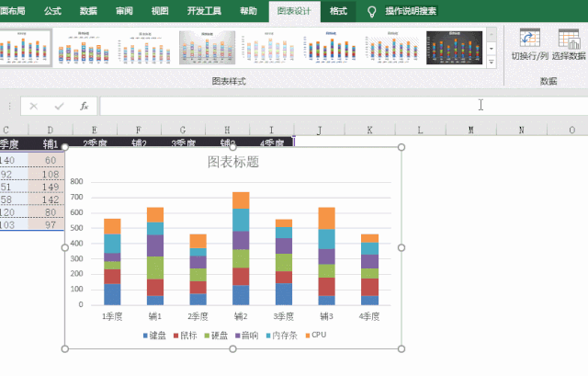The height and width of the screenshot is (376, 588).
Task: Click the blue 键盘 segment of 3季度 bar
Action: 284,294
